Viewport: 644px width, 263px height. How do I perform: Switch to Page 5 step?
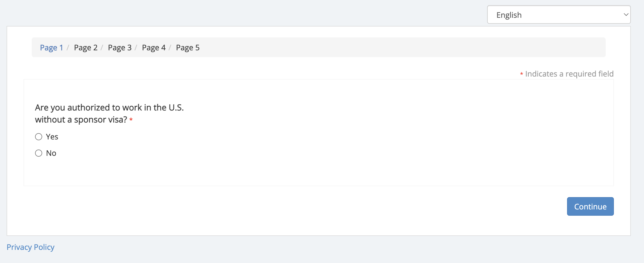[x=188, y=48]
